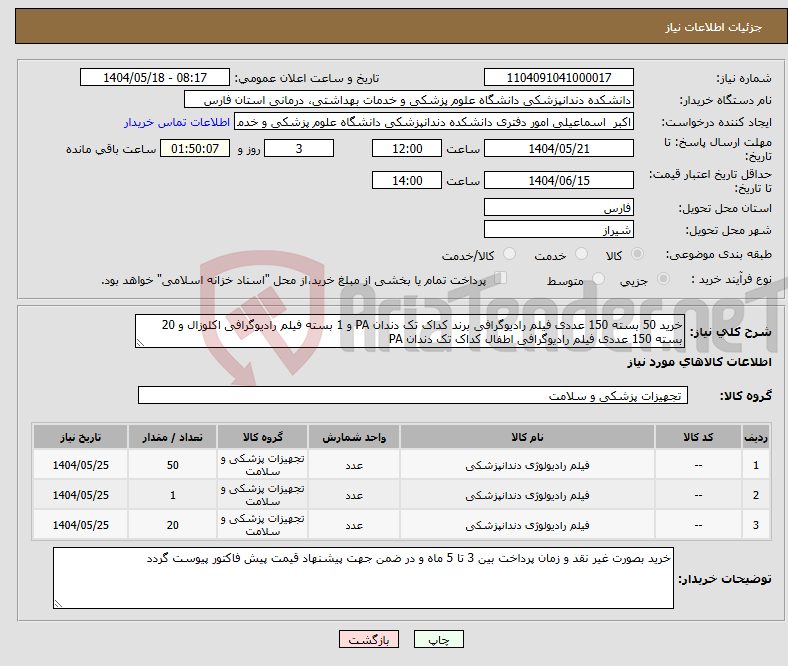The image size is (788, 666).
Task: Click the unit عدد in row 2
Action: point(354,495)
